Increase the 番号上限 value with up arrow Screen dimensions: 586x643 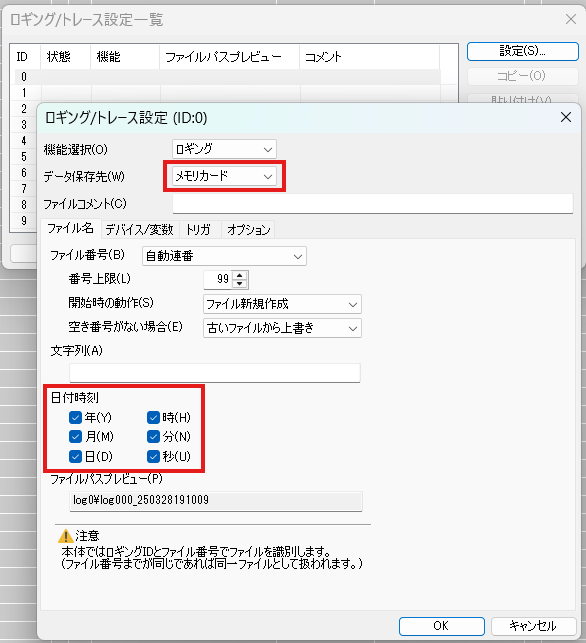(239, 275)
